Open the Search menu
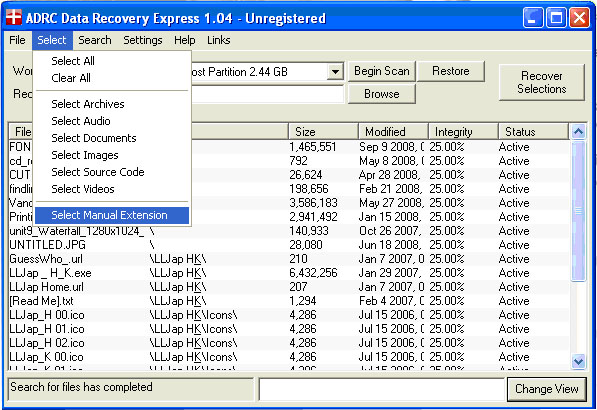 coord(95,40)
